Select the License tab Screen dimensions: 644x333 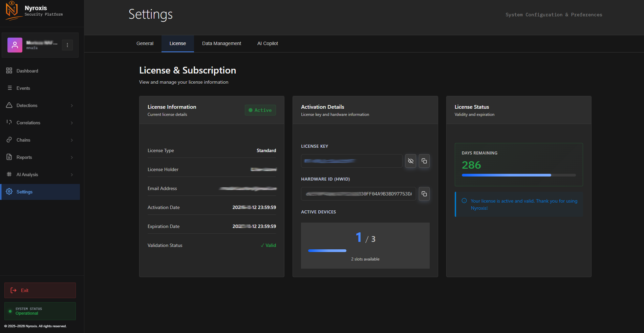pos(178,43)
